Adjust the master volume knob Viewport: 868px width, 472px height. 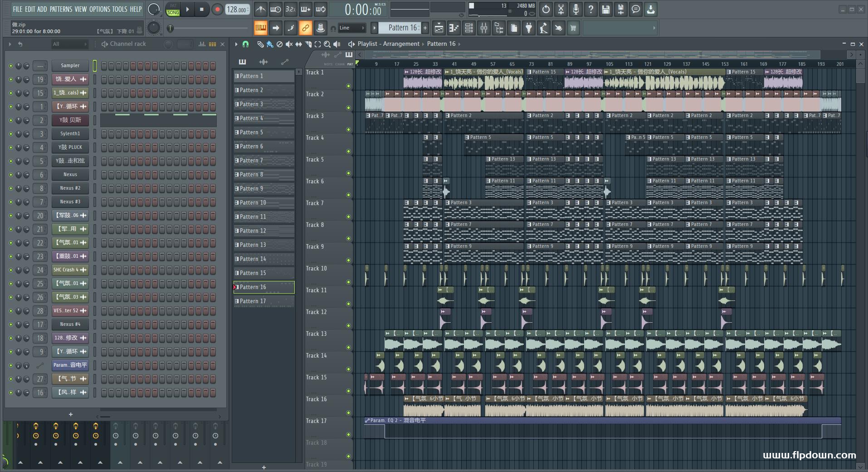pos(154,9)
